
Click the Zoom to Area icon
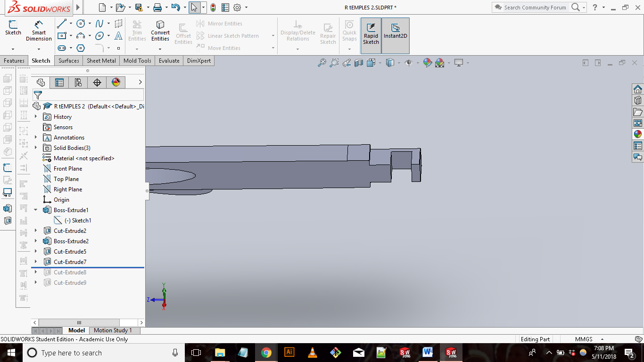coord(334,63)
